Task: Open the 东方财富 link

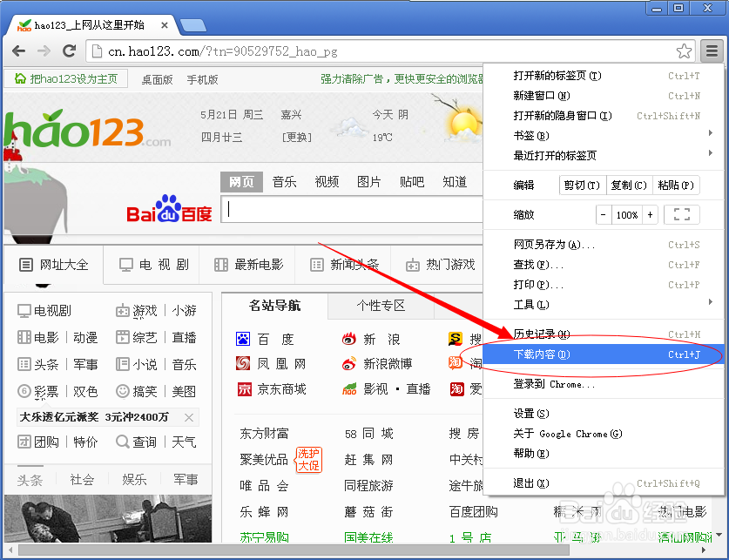Action: tap(264, 434)
